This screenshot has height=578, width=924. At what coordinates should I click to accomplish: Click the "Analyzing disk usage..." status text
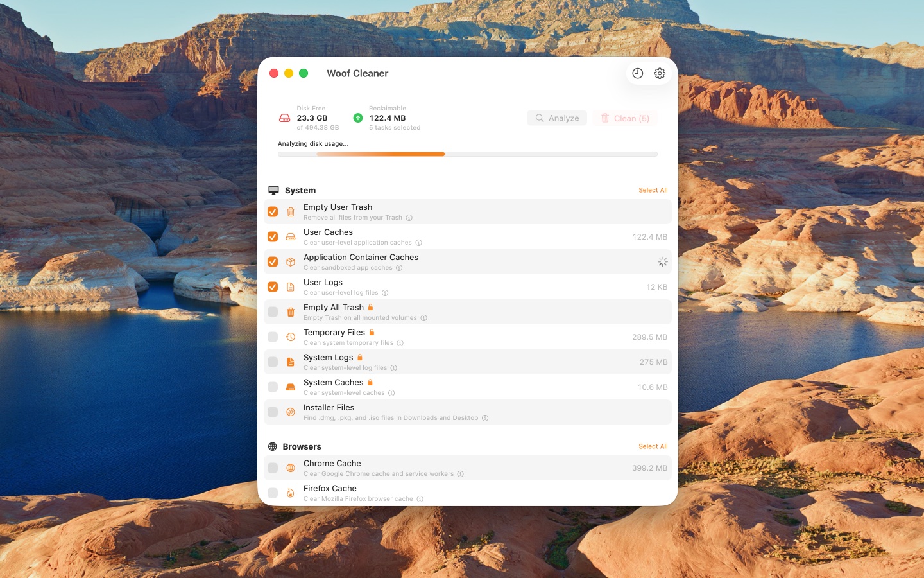click(313, 144)
